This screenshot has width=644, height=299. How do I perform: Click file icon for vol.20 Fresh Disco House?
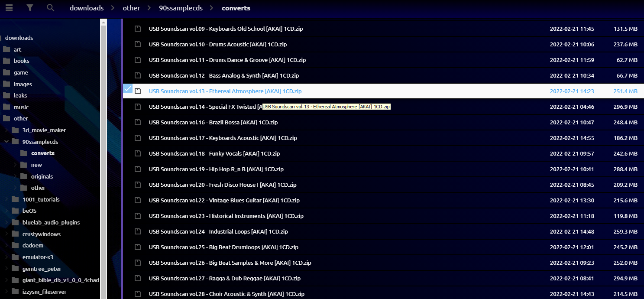pyautogui.click(x=138, y=185)
